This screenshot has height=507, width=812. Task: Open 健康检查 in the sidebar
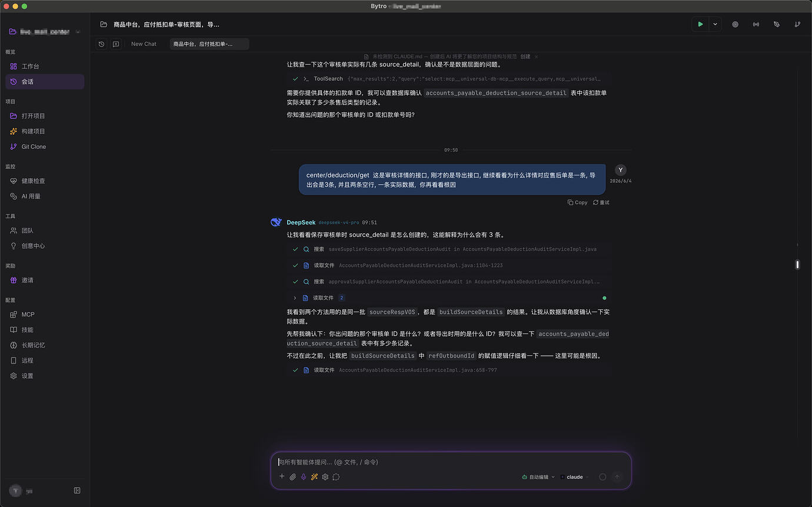coord(45,181)
